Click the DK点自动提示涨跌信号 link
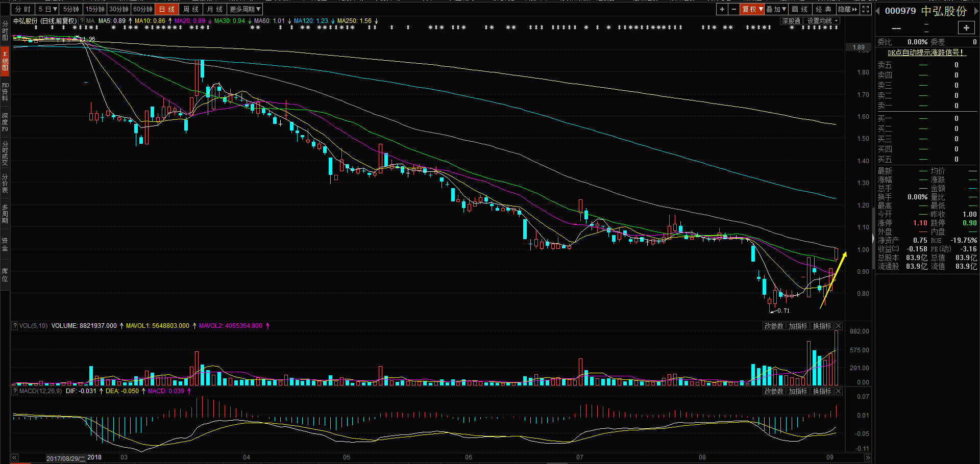Viewport: 980px width, 464px height. [x=925, y=53]
